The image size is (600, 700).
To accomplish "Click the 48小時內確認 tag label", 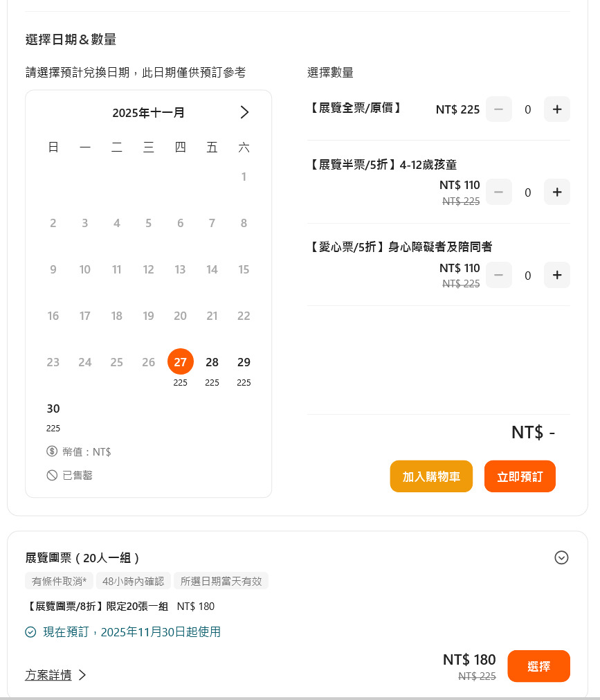I will point(133,581).
